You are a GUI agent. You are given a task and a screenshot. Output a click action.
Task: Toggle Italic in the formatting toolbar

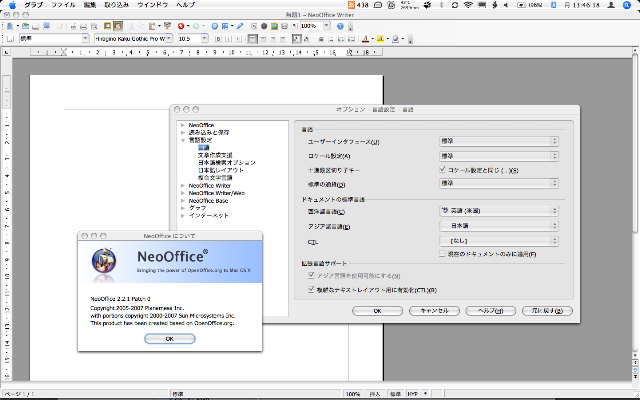point(229,39)
